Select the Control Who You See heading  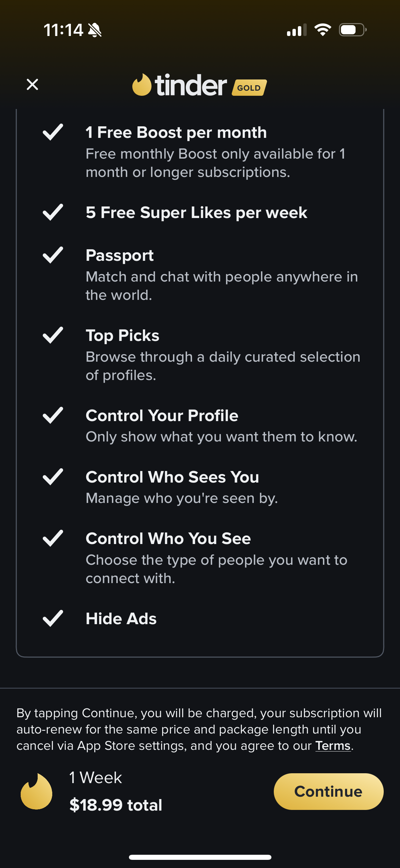click(168, 538)
